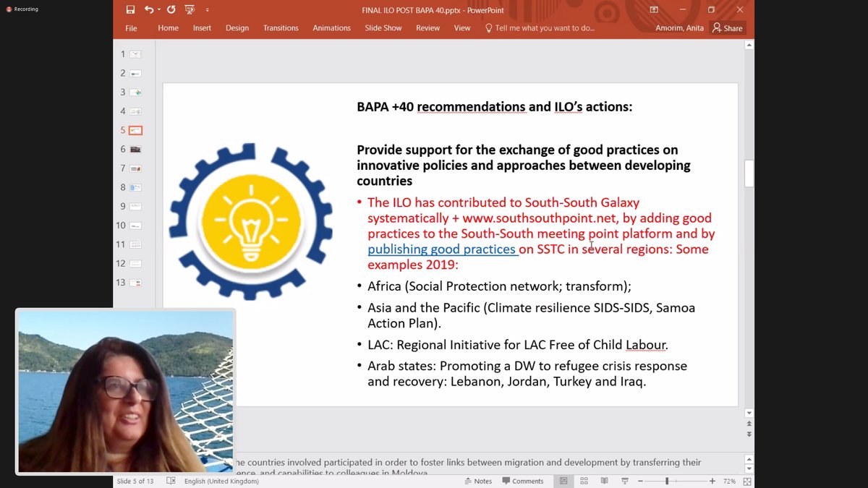Click the BAPA +40 recommendations title text
This screenshot has height=488, width=868.
pyautogui.click(x=494, y=107)
